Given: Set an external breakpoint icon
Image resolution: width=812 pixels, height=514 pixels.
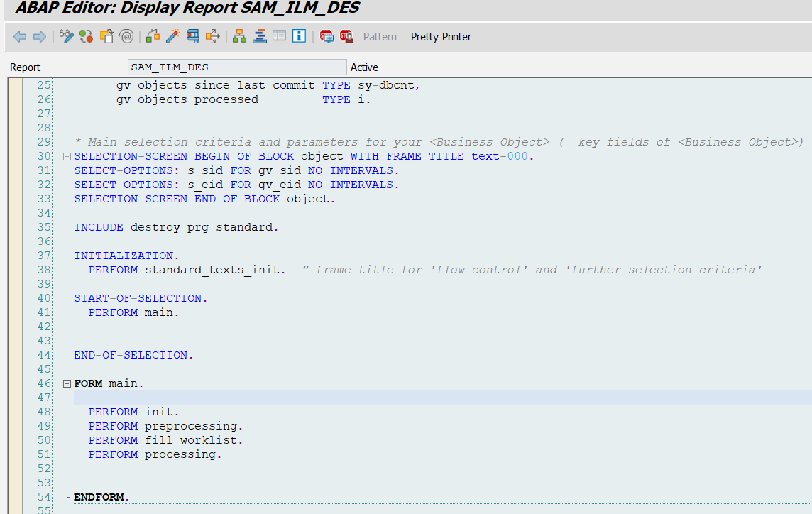Looking at the screenshot, I should (x=347, y=36).
